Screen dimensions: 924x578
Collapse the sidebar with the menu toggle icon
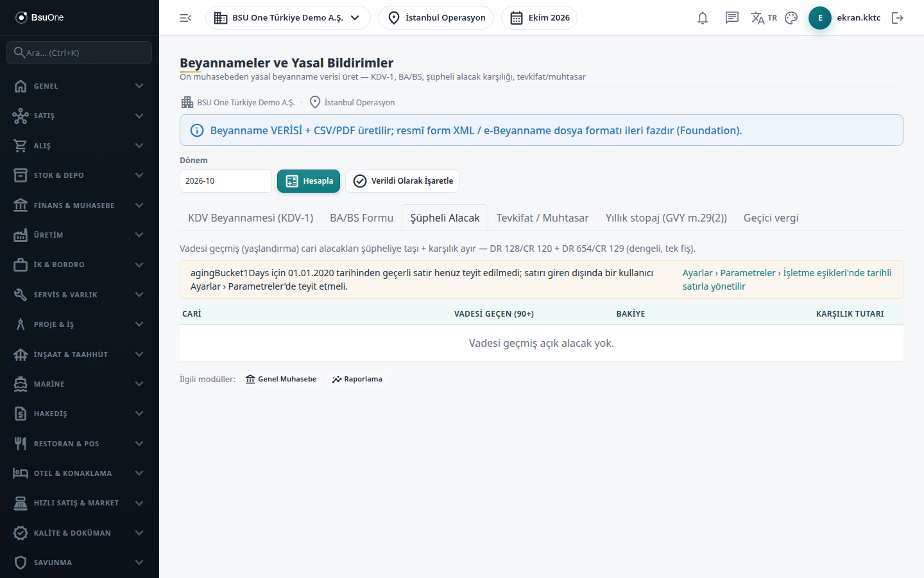[185, 18]
